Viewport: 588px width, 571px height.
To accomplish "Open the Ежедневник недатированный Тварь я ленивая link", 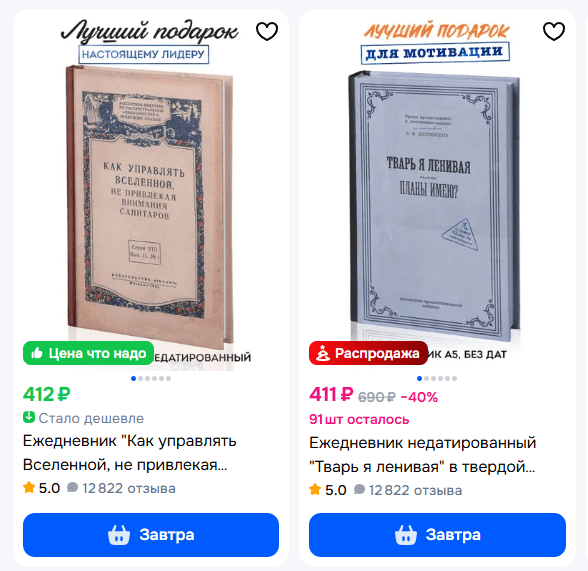I will coord(423,454).
